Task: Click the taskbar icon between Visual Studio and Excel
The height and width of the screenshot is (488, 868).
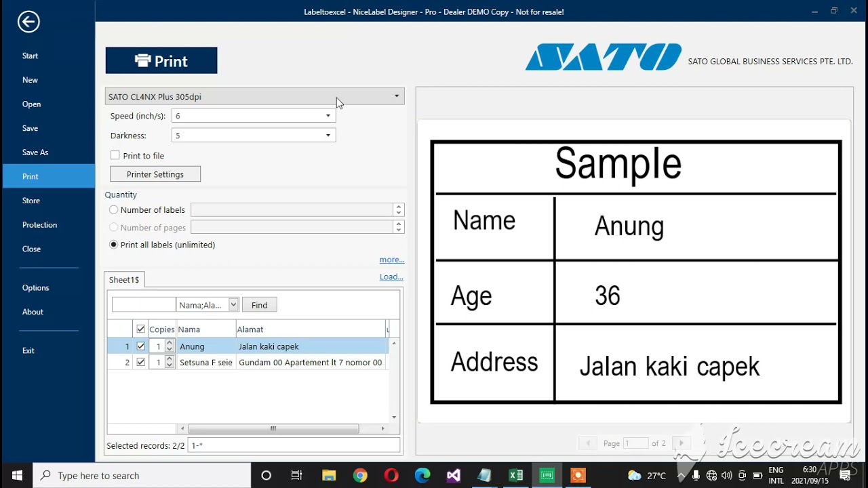Action: pos(485,475)
